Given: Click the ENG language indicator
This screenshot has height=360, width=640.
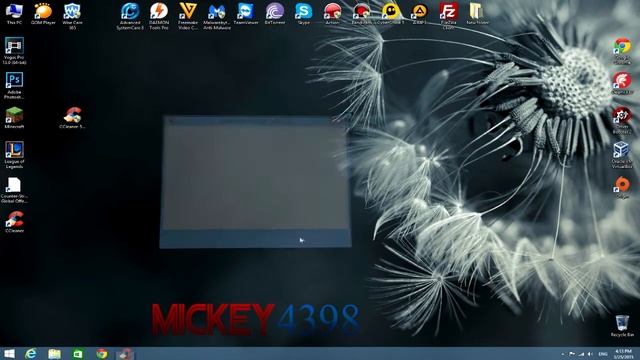Looking at the screenshot, I should (603, 354).
